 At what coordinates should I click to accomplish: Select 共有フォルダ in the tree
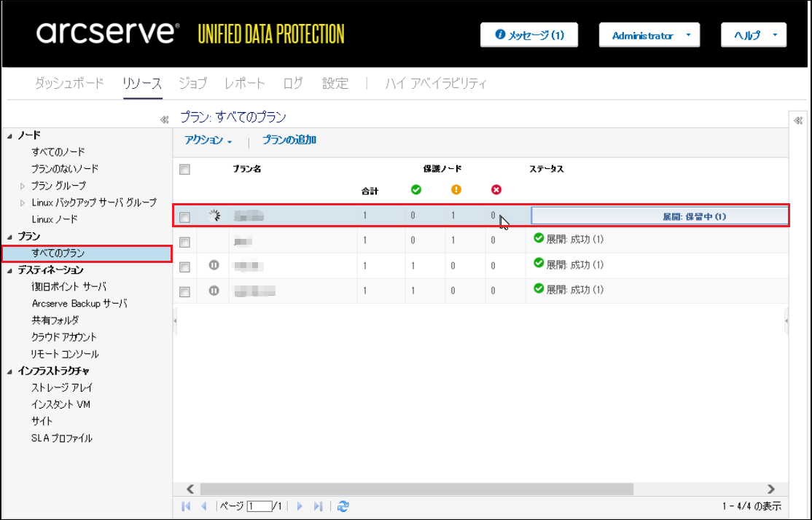55,320
